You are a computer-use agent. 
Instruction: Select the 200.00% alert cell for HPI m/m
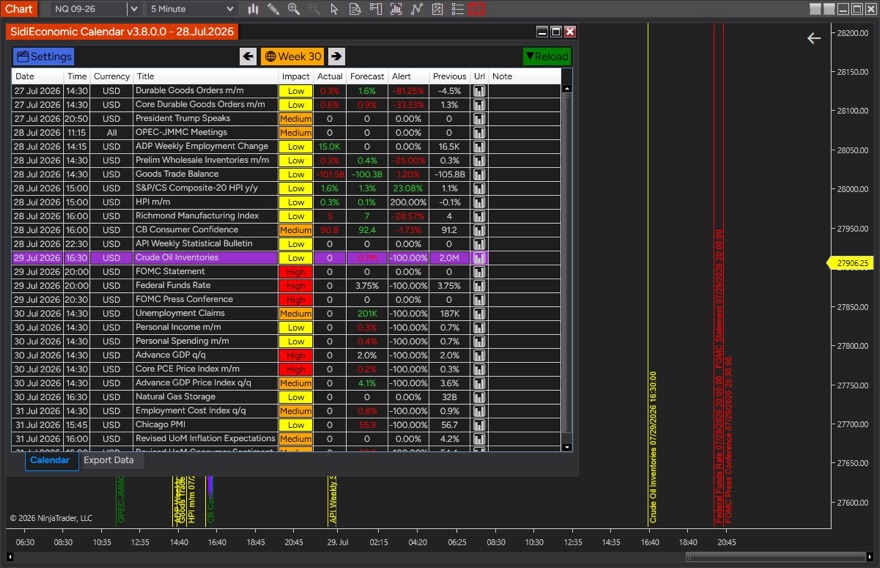point(408,202)
